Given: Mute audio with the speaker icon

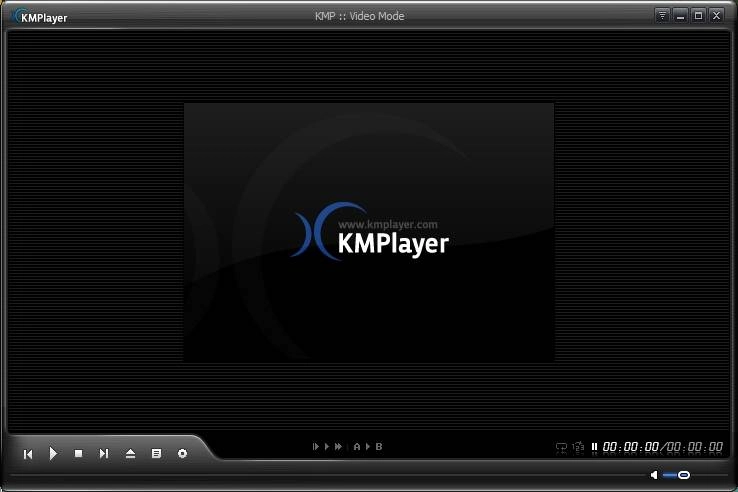Looking at the screenshot, I should pyautogui.click(x=654, y=475).
